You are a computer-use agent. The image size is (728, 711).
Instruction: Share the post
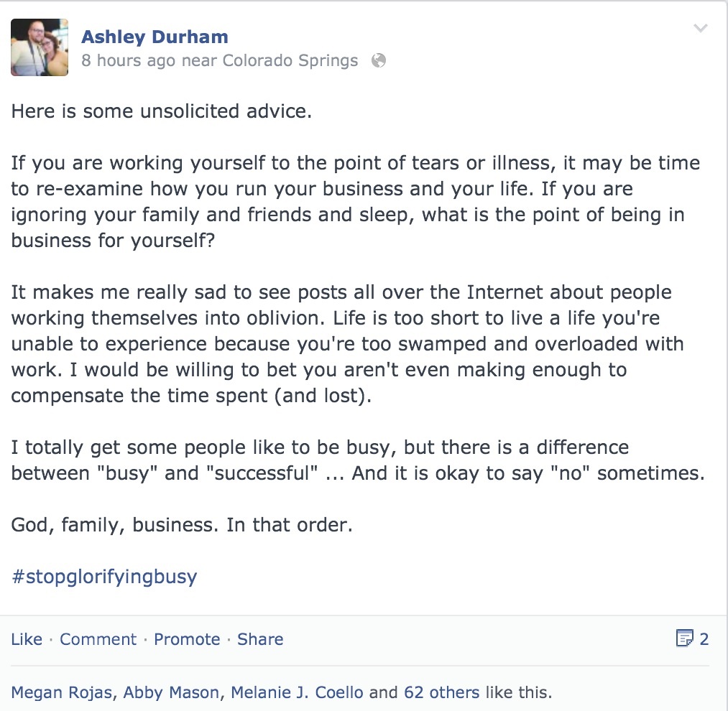pyautogui.click(x=260, y=639)
